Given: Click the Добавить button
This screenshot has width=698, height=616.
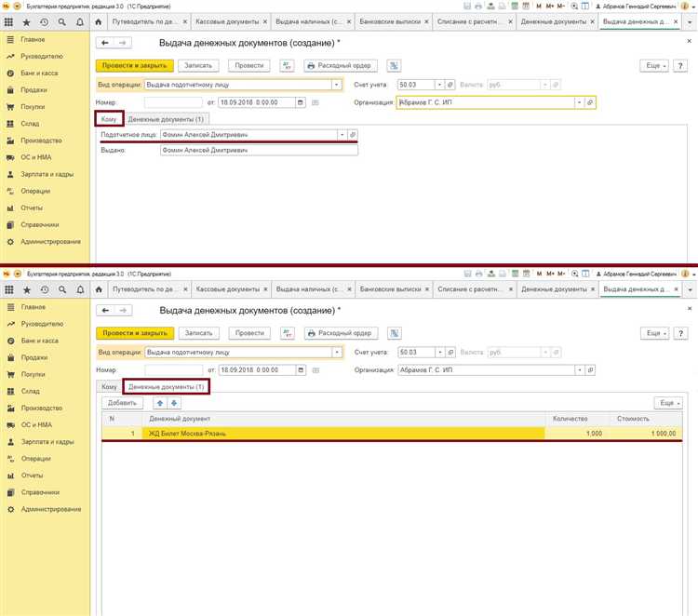Looking at the screenshot, I should 123,403.
